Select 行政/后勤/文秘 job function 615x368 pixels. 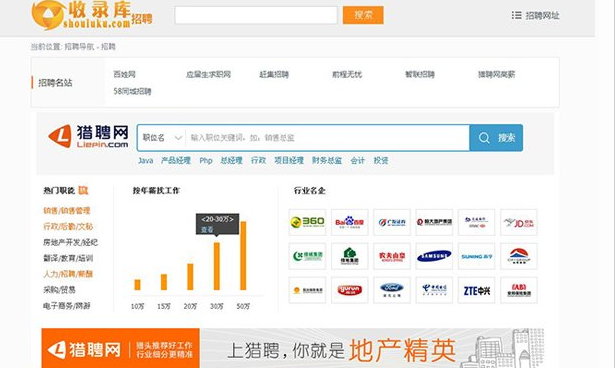click(68, 226)
